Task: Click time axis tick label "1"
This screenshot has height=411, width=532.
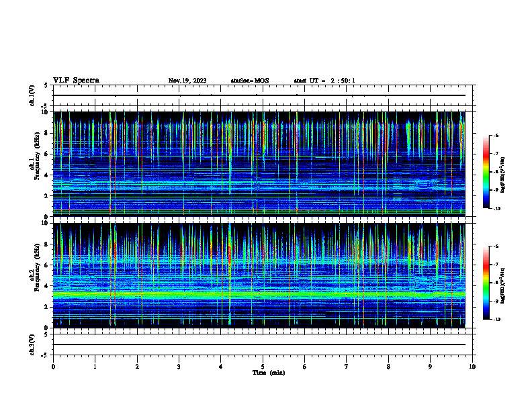Action: point(95,367)
